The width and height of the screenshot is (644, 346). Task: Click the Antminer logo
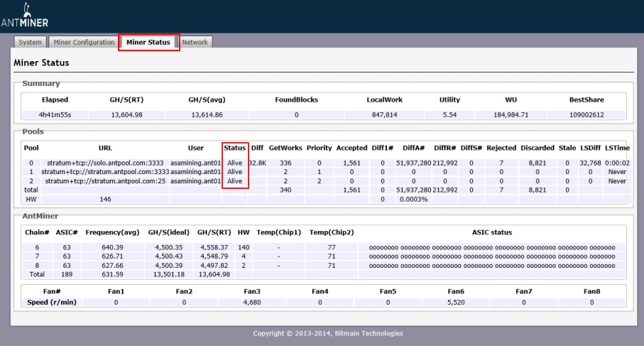[x=25, y=16]
